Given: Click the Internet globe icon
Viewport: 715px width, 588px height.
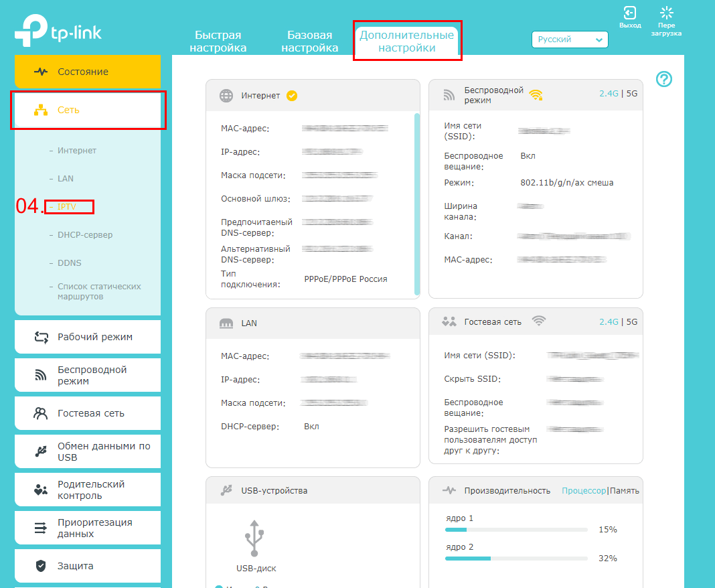Looking at the screenshot, I should pyautogui.click(x=226, y=96).
